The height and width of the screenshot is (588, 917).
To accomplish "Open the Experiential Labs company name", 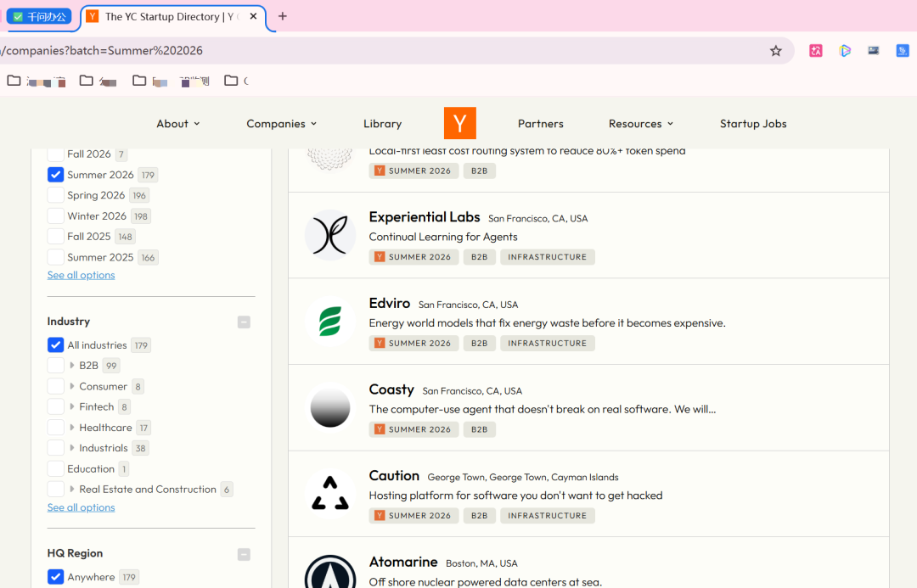I will [x=425, y=217].
